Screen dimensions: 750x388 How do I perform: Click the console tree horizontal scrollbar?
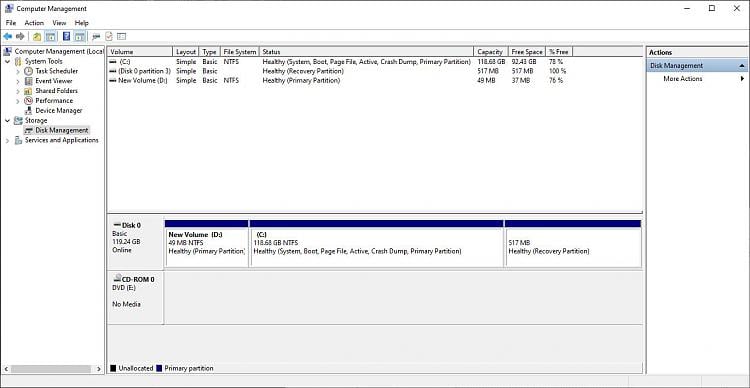(51, 369)
